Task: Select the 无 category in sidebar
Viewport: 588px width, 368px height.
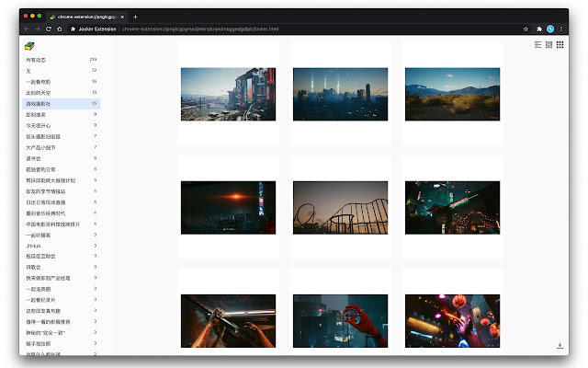Action: pyautogui.click(x=62, y=71)
